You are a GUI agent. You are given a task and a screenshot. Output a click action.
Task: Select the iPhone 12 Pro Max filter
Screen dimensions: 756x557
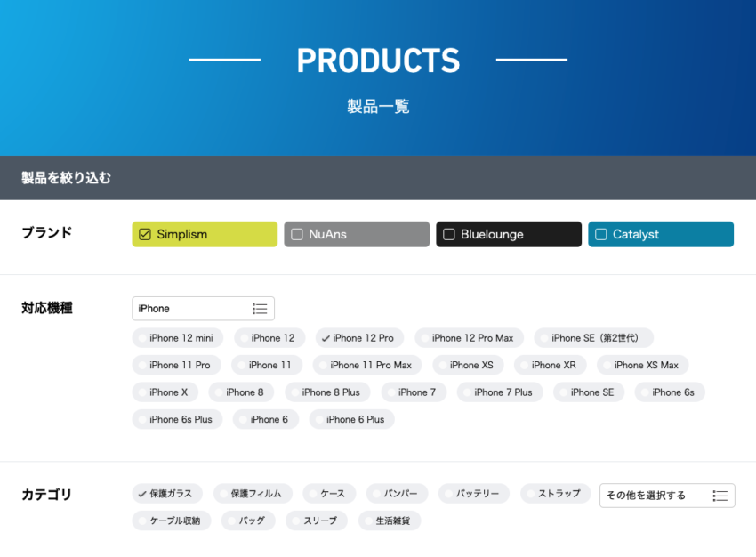click(469, 338)
